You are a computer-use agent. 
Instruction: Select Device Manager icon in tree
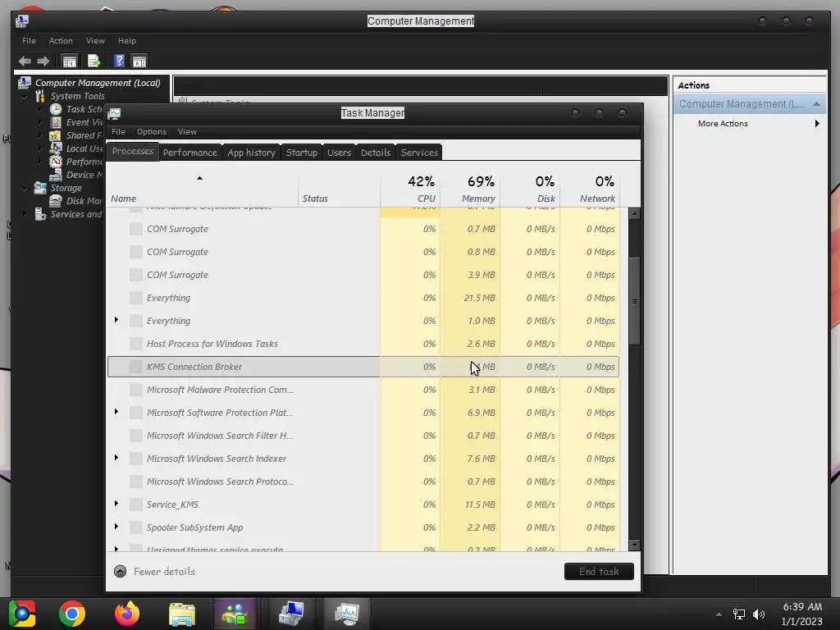pos(56,175)
